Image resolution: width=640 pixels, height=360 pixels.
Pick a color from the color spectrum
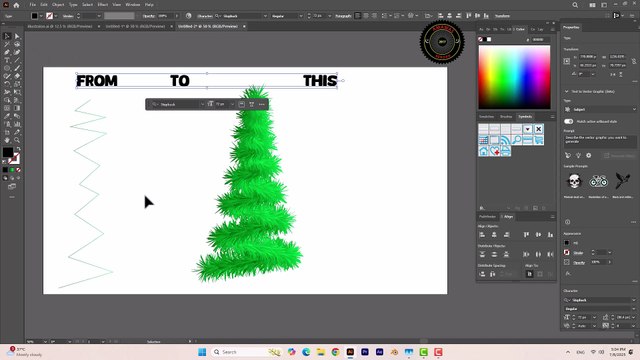514,77
